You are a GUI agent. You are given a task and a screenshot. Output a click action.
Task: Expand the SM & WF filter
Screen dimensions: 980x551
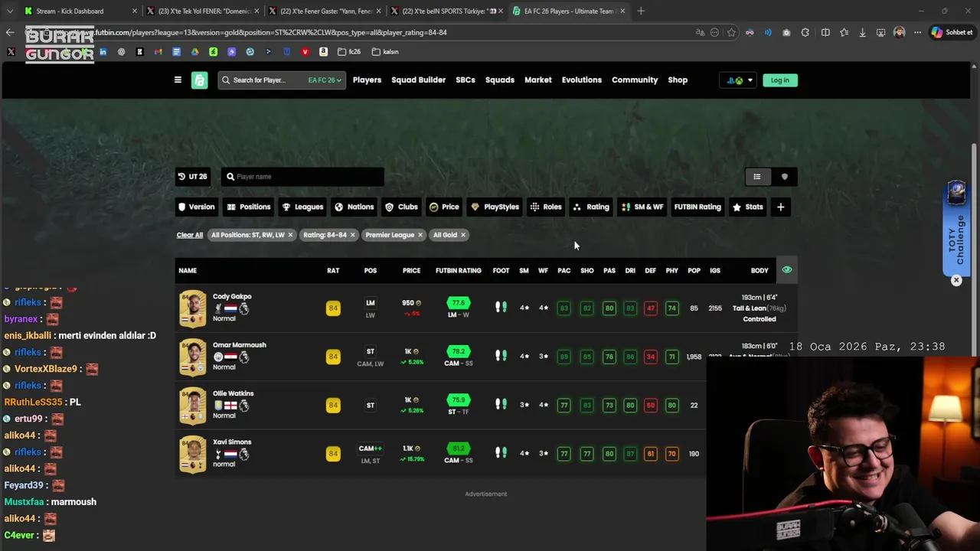(x=642, y=207)
